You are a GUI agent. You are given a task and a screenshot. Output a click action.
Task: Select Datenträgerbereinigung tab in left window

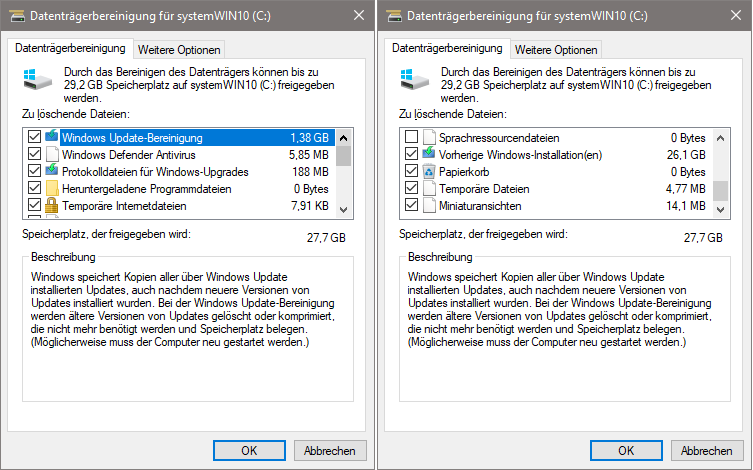click(70, 48)
